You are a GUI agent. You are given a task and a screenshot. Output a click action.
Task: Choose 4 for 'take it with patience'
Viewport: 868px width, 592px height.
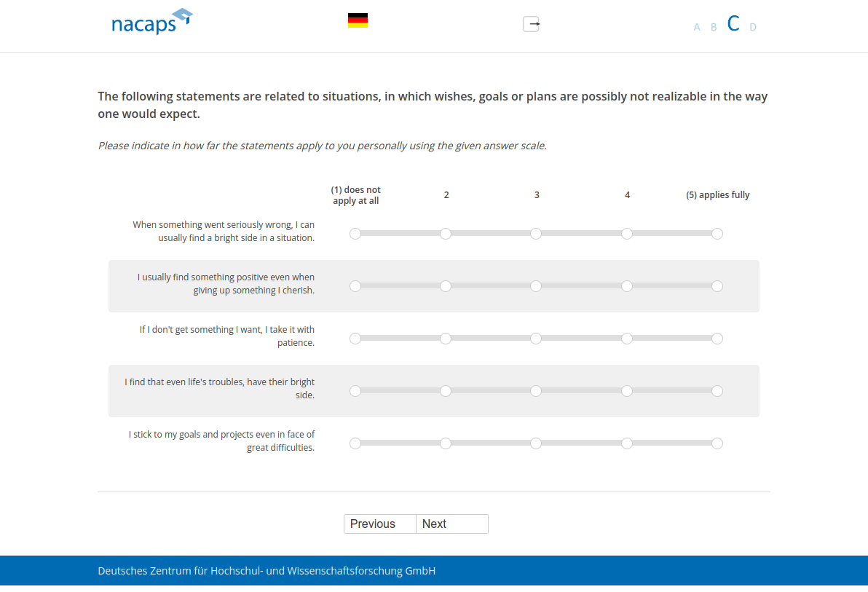627,339
